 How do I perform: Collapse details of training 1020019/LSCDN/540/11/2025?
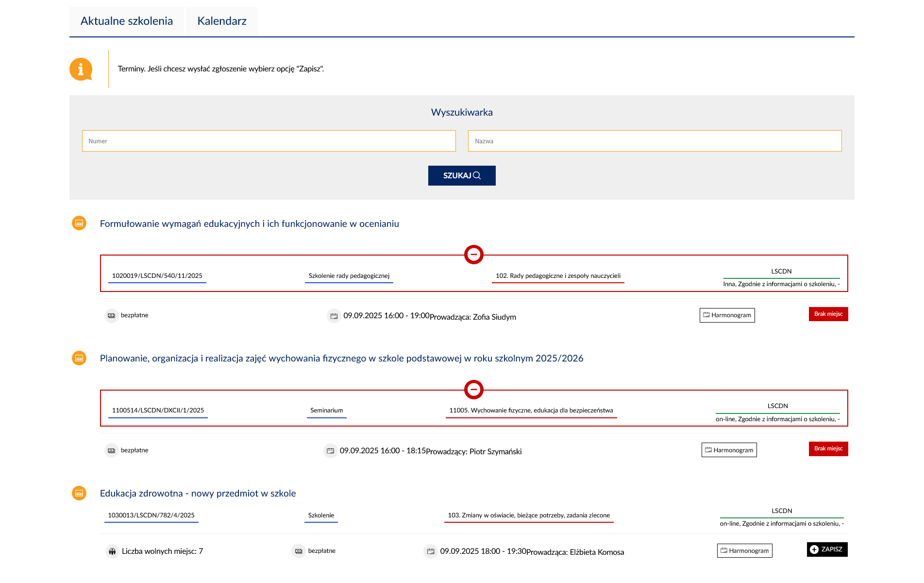(x=473, y=255)
